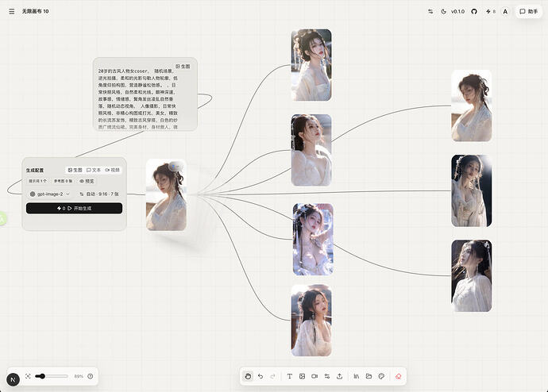Screen dimensions: 548x392
Task: Select the first generated image in the middle column
Action: [x=311, y=65]
